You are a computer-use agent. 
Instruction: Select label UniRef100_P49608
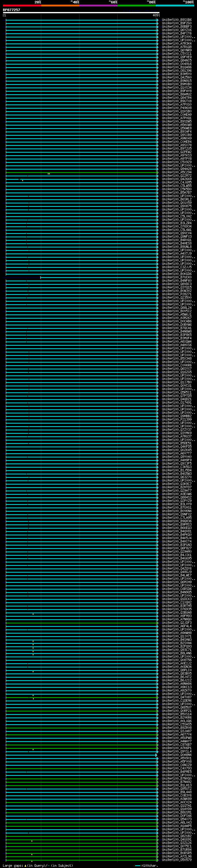[176, 108]
